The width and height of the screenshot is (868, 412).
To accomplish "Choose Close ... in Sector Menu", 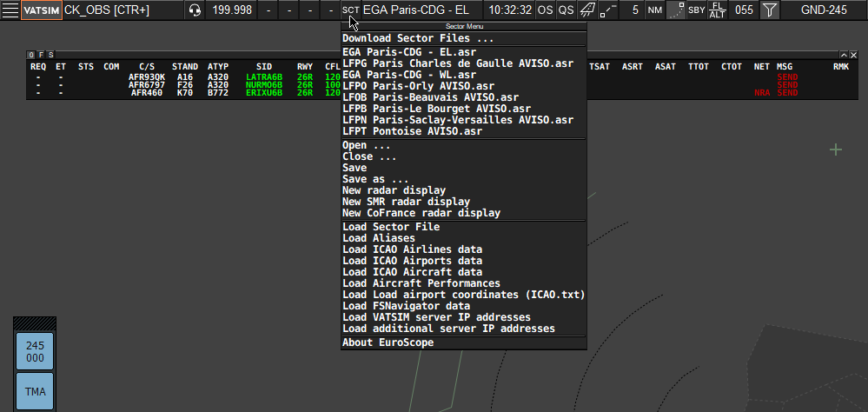I will [x=464, y=156].
